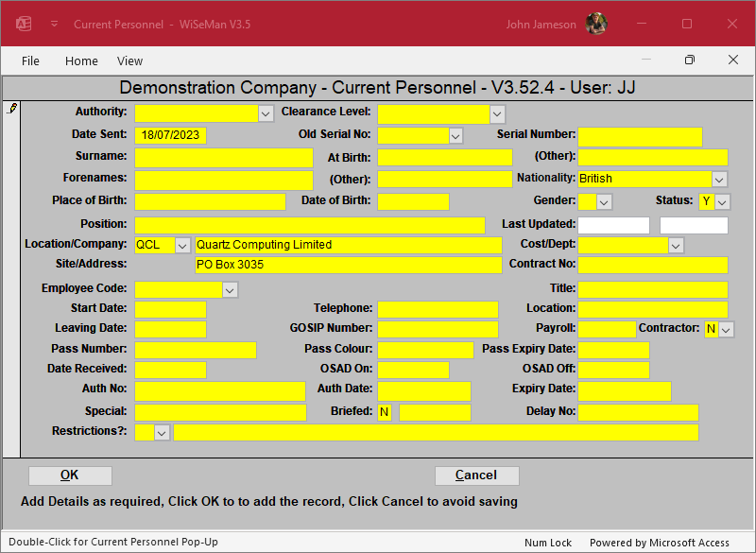
Task: Switch to the Home tab
Action: tap(81, 60)
